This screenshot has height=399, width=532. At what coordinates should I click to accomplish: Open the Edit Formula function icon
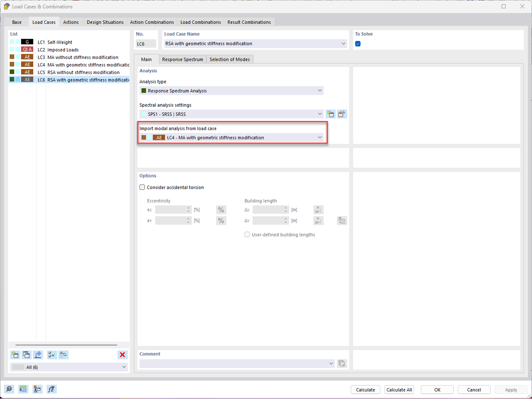[52, 389]
